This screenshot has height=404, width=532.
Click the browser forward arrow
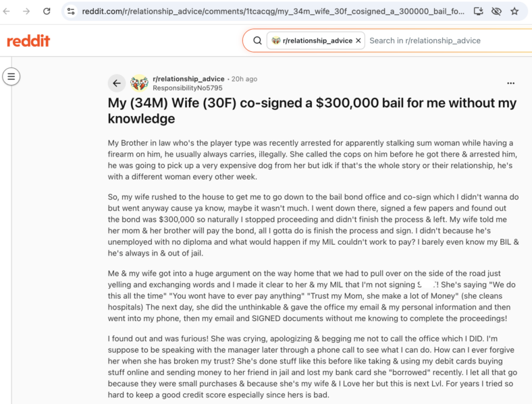tap(26, 11)
